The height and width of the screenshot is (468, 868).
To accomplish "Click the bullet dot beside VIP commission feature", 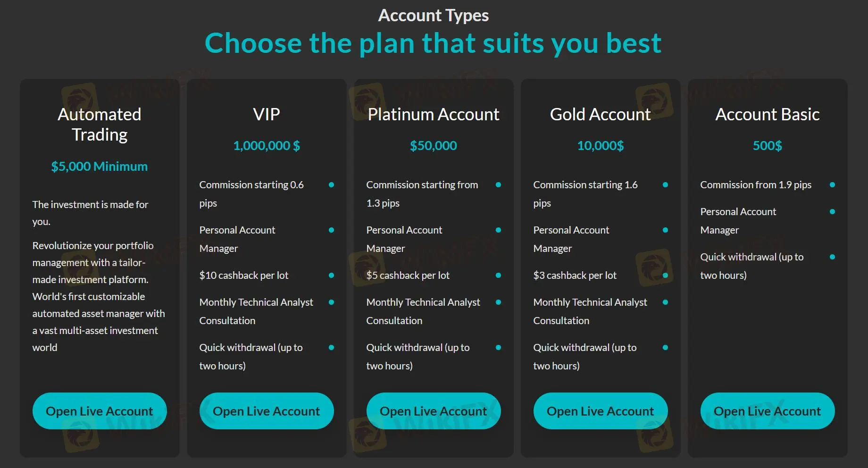I will pos(332,185).
